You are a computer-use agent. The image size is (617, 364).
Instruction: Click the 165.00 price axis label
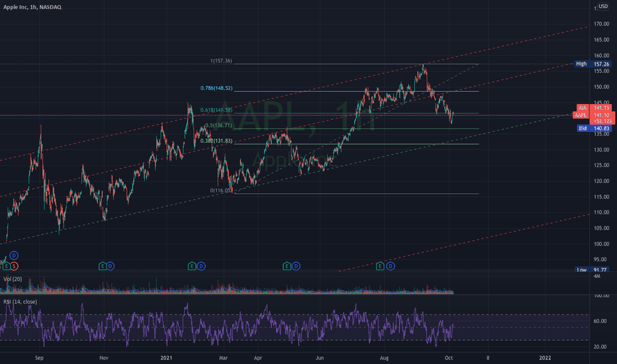click(601, 40)
